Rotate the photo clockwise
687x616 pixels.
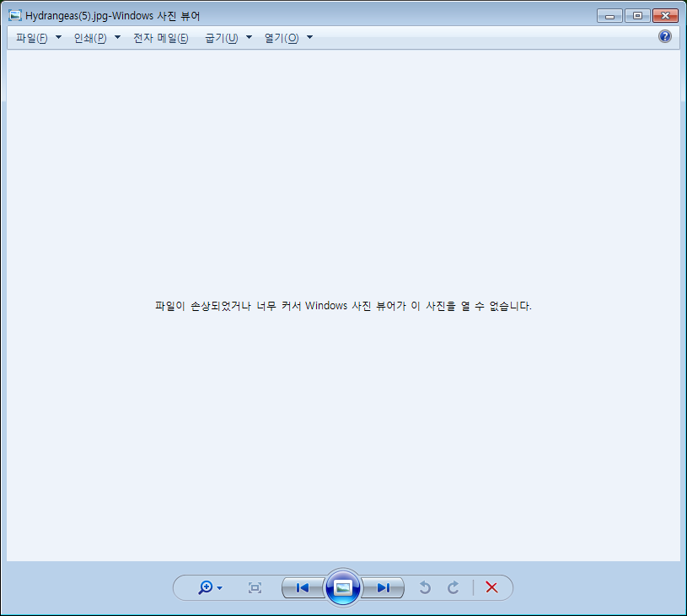[x=453, y=587]
